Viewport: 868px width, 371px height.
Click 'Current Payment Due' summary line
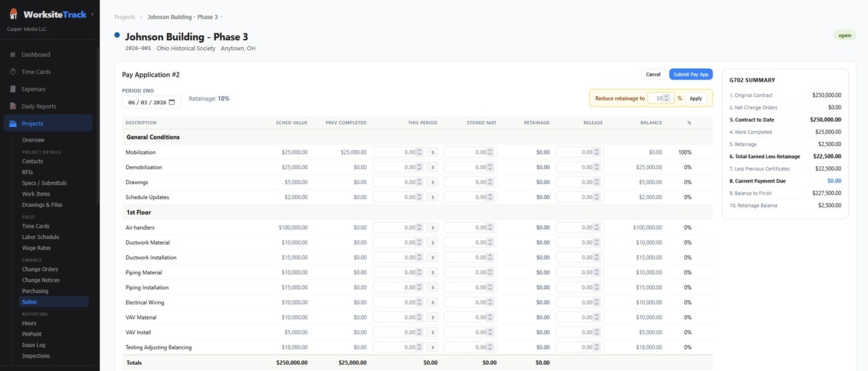pos(786,181)
